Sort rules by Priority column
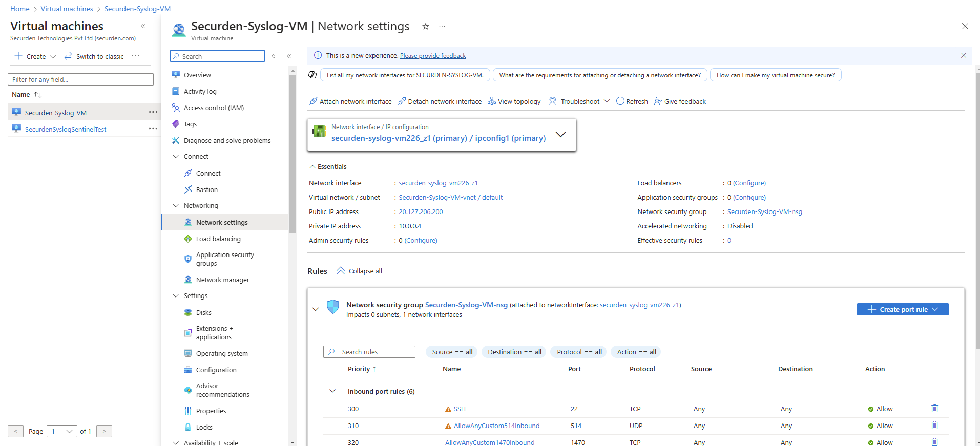 pos(362,369)
